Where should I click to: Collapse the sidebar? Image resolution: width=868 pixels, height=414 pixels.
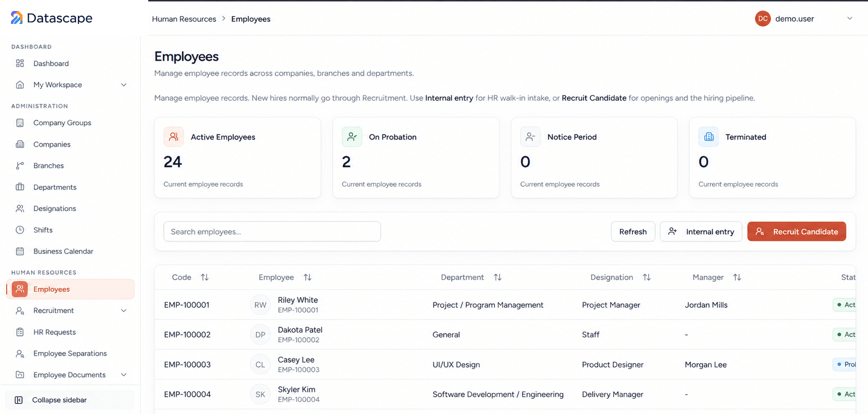(x=70, y=400)
